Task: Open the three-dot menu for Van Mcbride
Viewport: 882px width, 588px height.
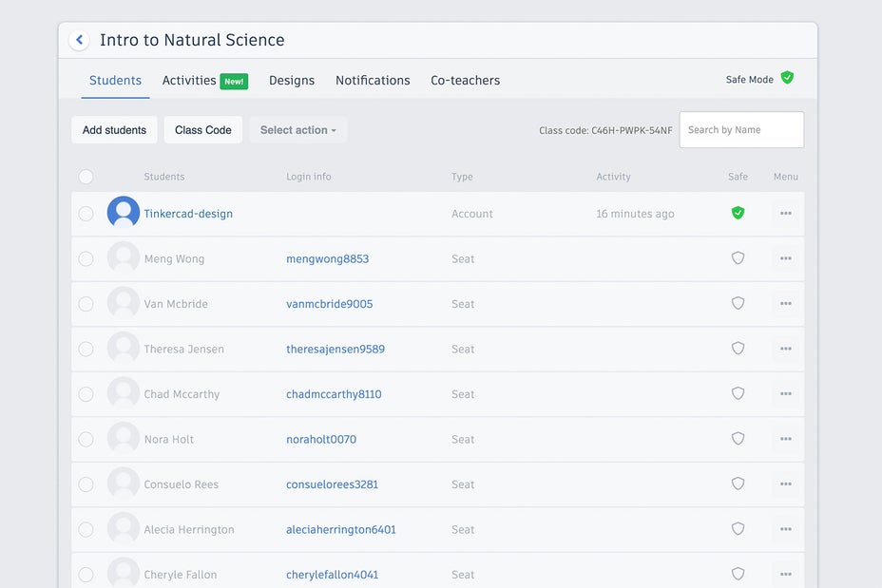Action: tap(786, 304)
